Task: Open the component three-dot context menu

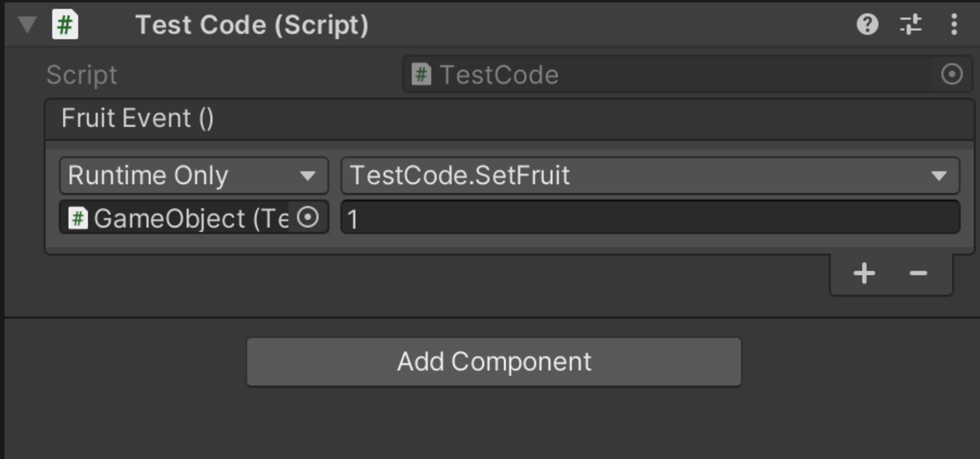Action: pos(954,24)
